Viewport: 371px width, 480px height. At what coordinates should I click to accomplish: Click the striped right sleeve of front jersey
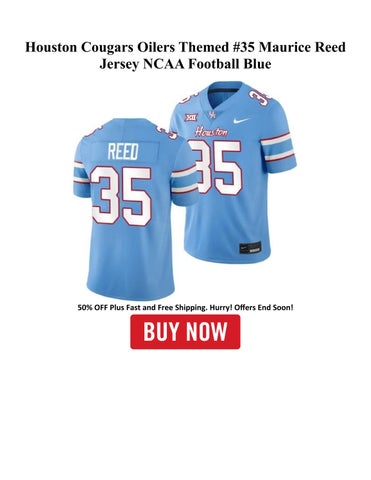(x=278, y=152)
